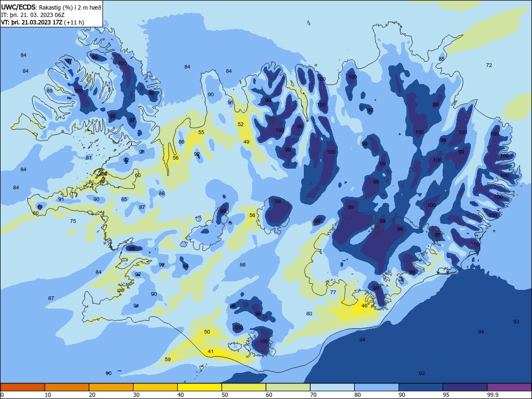Click the map value 59
This screenshot has width=532, height=399.
[168, 360]
